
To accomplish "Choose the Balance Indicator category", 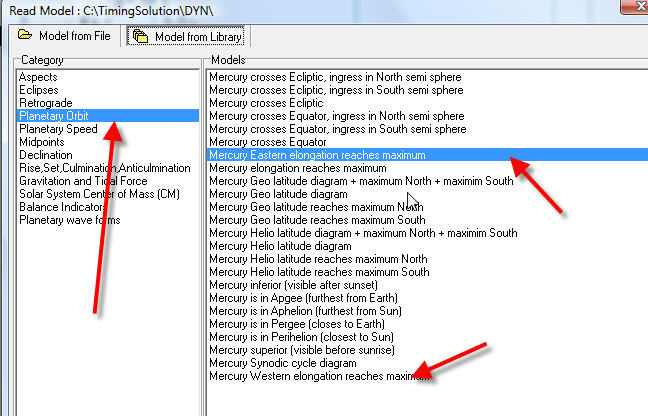I will [58, 207].
